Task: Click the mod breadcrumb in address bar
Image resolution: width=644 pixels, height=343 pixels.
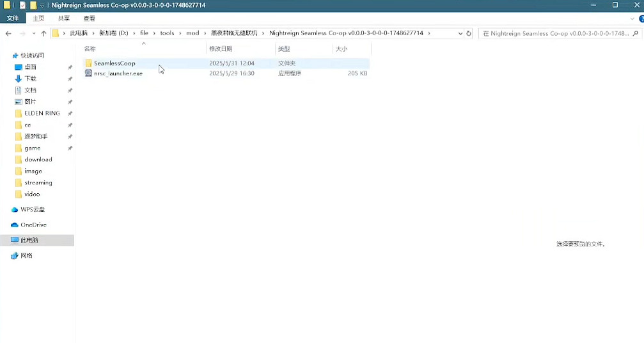Action: pyautogui.click(x=192, y=33)
